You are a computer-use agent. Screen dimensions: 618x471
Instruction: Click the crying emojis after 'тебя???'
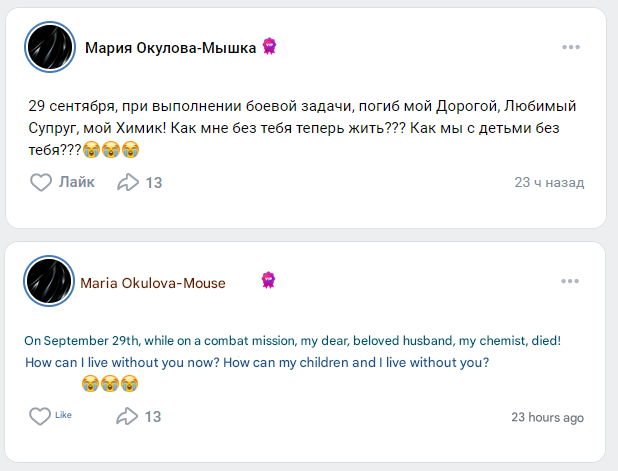coord(111,151)
